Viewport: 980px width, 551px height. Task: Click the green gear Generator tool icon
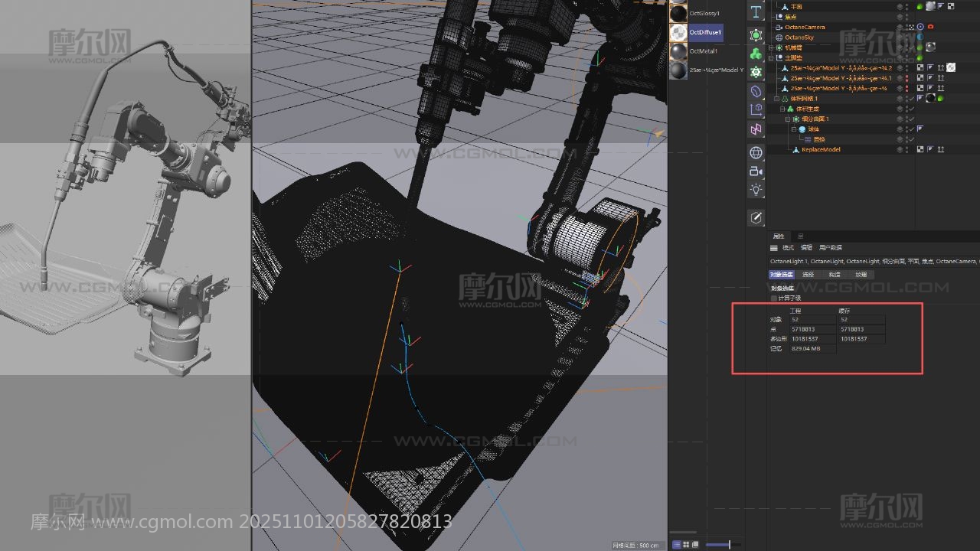[756, 72]
